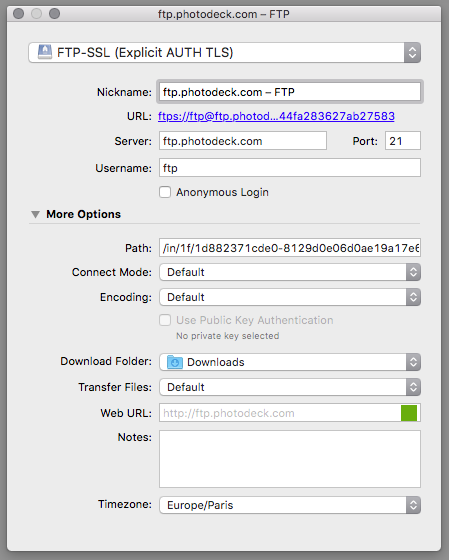Click the green Web URL indicator square
The image size is (449, 560).
409,413
